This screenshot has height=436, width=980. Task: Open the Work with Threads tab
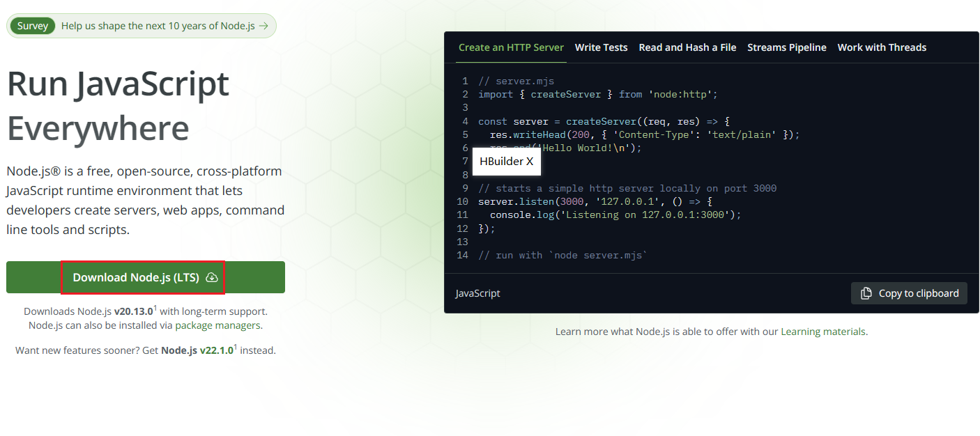[882, 47]
